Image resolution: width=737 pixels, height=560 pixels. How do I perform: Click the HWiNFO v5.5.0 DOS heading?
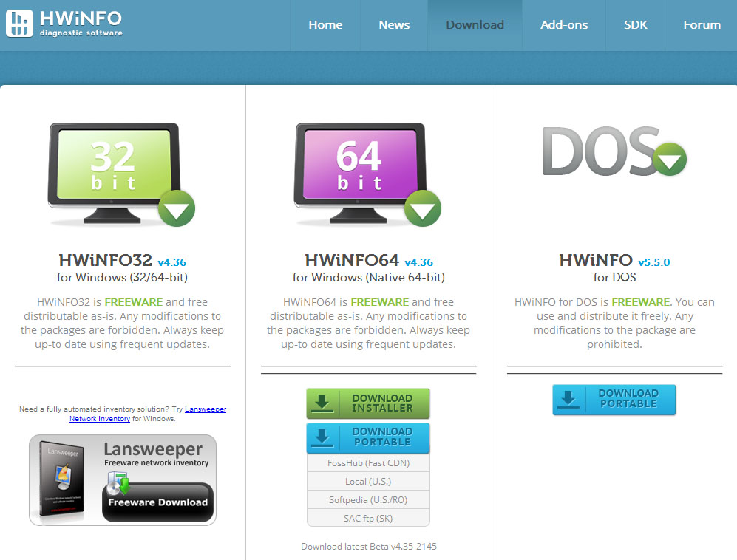click(614, 260)
